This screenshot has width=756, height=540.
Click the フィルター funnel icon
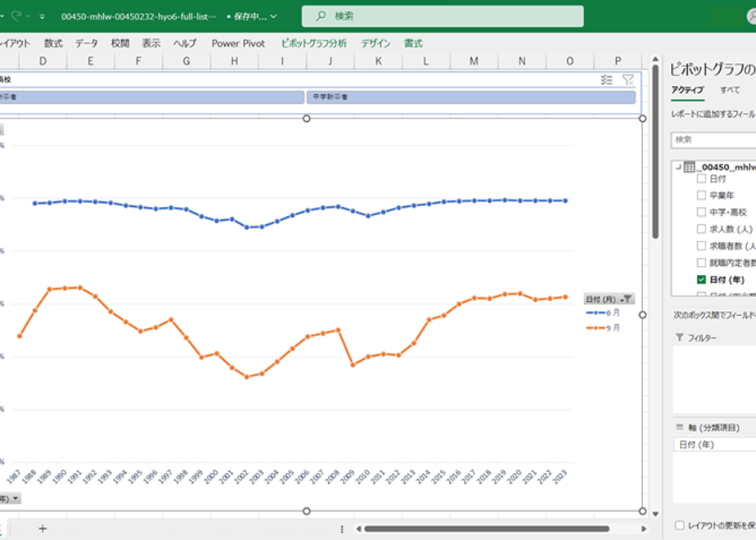pyautogui.click(x=680, y=337)
